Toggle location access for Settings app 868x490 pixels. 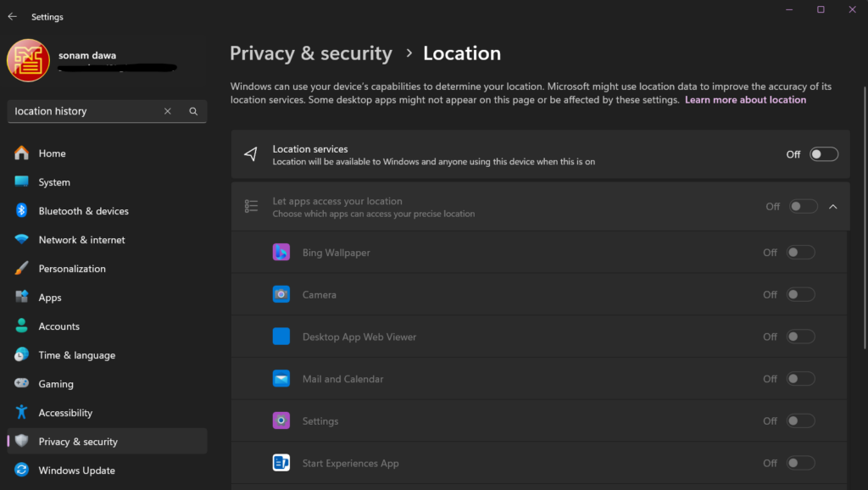(800, 421)
